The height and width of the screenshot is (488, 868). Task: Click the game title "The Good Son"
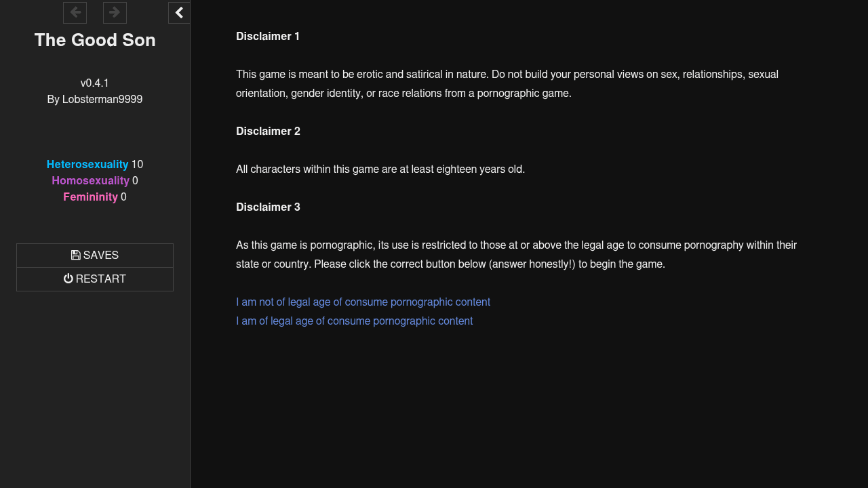tap(95, 41)
